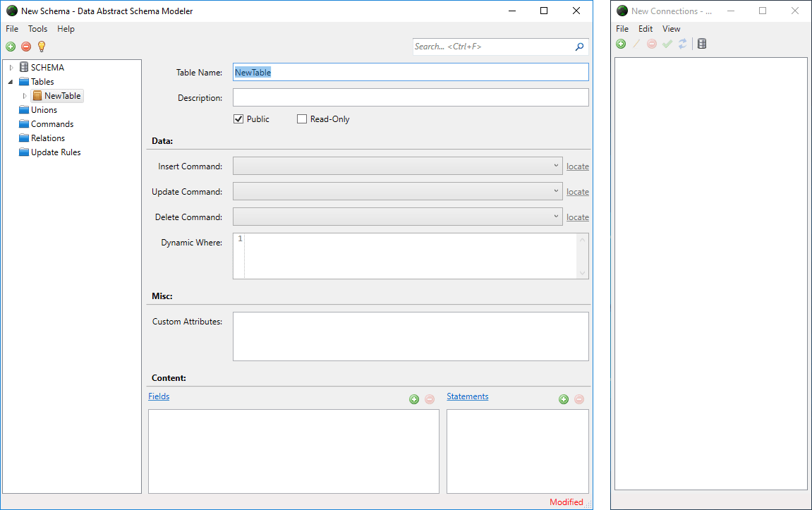812x510 pixels.
Task: Click into the Description input field
Action: tap(411, 97)
